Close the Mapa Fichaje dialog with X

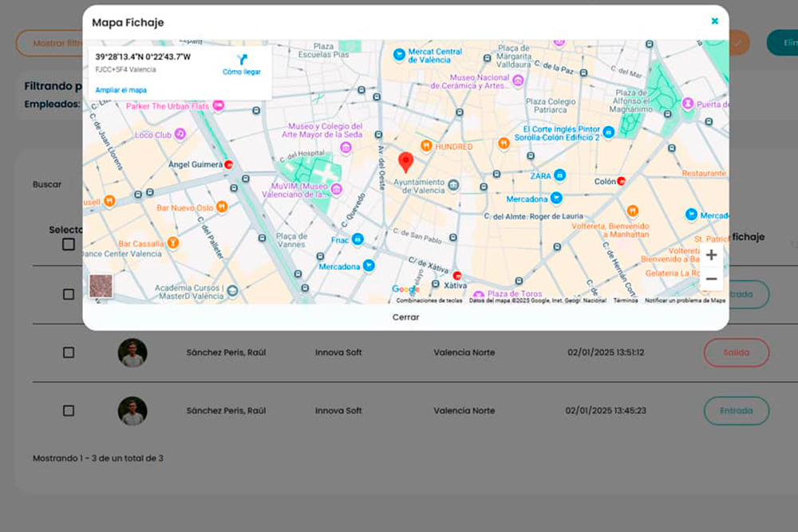[x=714, y=22]
